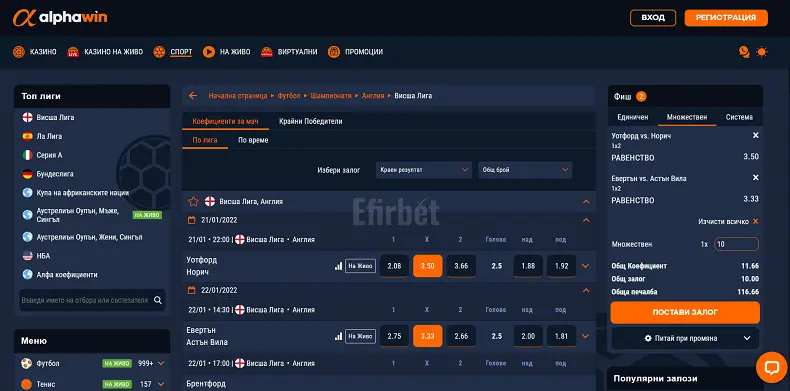This screenshot has width=790, height=391.
Task: Collapse the 21/01/2022 date group
Action: click(585, 220)
